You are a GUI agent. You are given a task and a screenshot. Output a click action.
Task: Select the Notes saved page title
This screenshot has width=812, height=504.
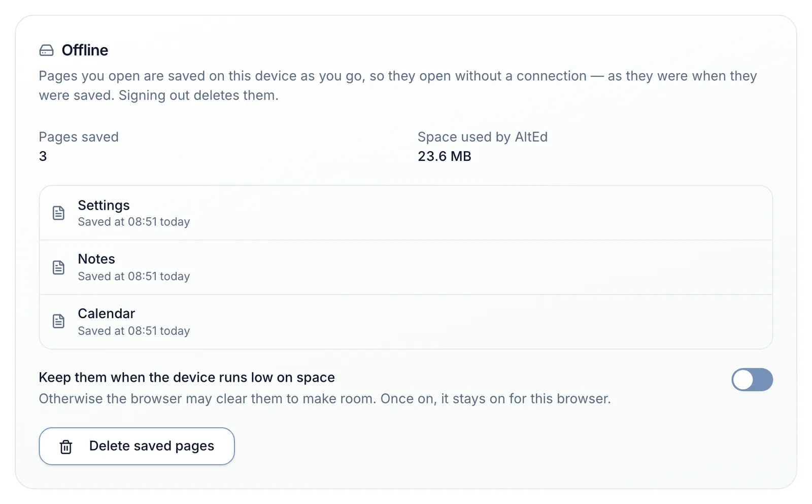96,259
